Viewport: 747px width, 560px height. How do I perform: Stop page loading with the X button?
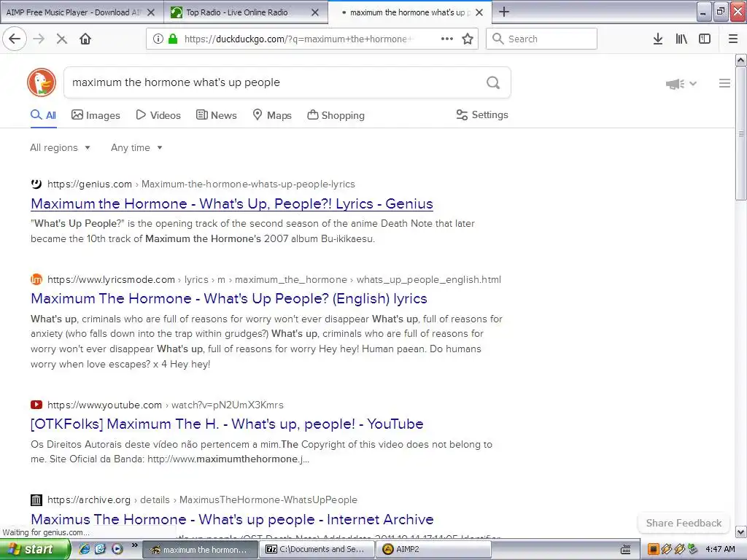click(x=61, y=39)
